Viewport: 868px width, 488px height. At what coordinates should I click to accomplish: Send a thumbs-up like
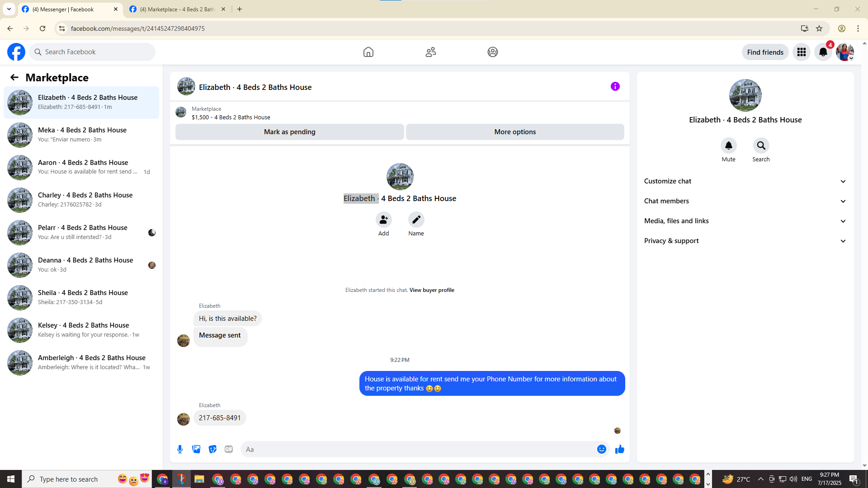(620, 449)
